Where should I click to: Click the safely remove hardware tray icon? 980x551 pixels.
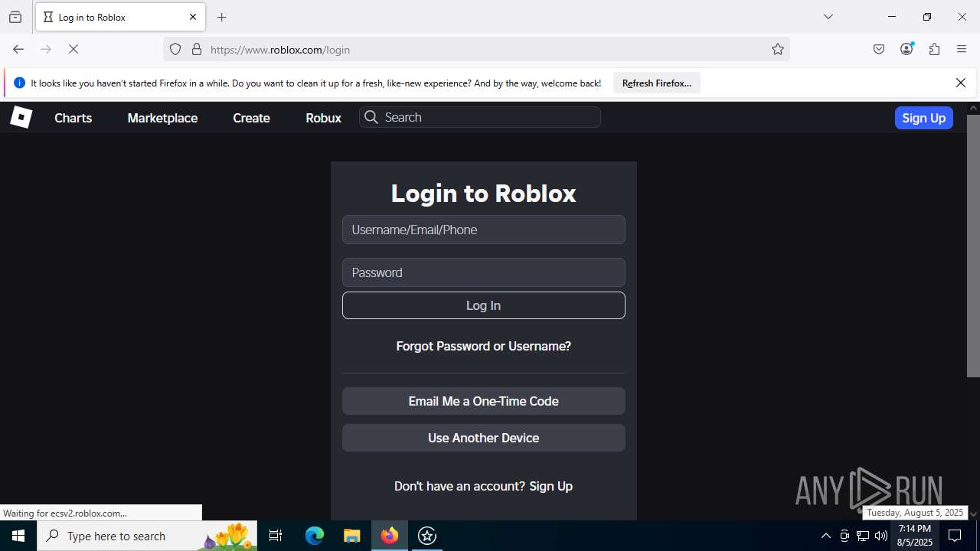point(844,536)
